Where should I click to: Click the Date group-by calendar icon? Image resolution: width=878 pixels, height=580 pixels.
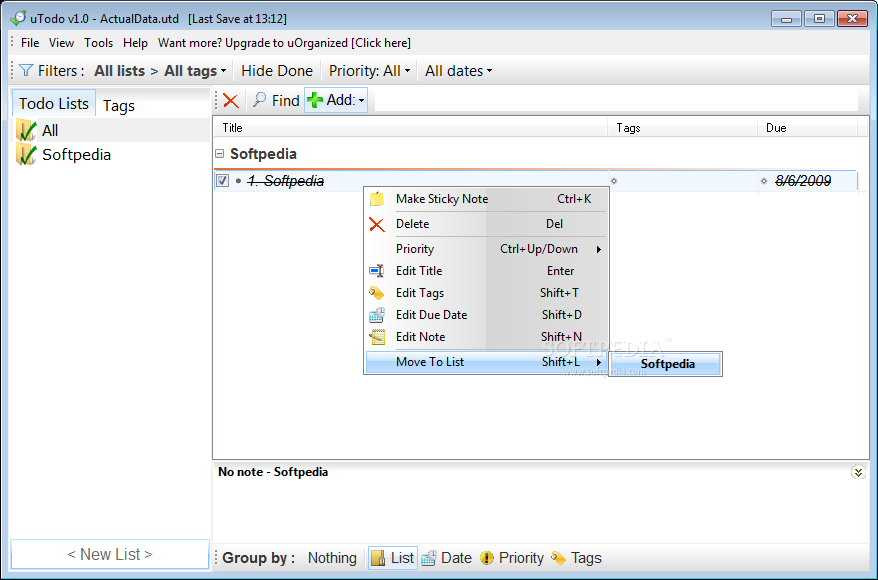point(429,558)
